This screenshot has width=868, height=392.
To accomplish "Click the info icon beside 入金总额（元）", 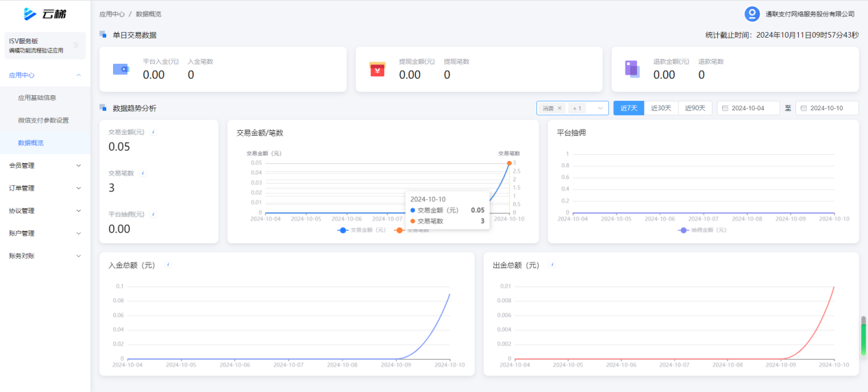I will tap(168, 265).
